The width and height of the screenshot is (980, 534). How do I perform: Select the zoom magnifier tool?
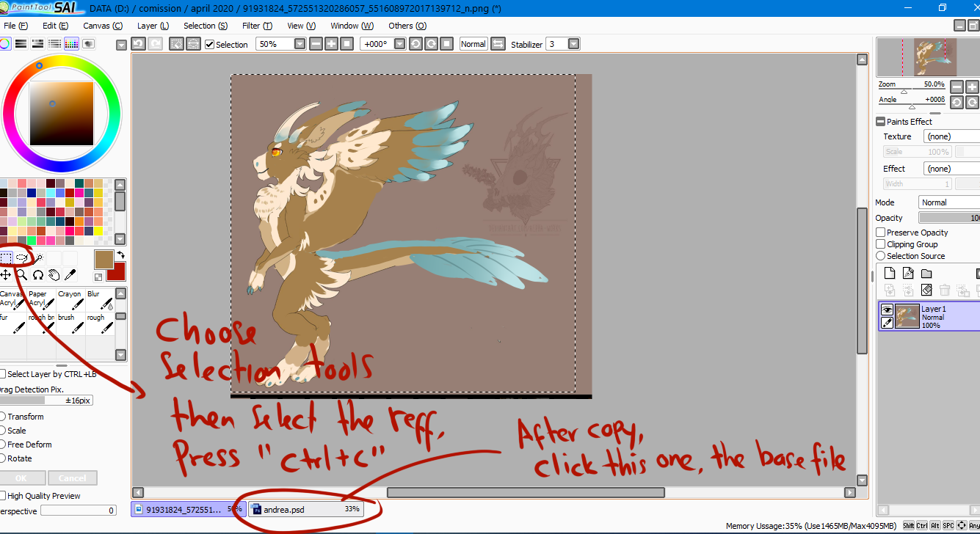[22, 274]
